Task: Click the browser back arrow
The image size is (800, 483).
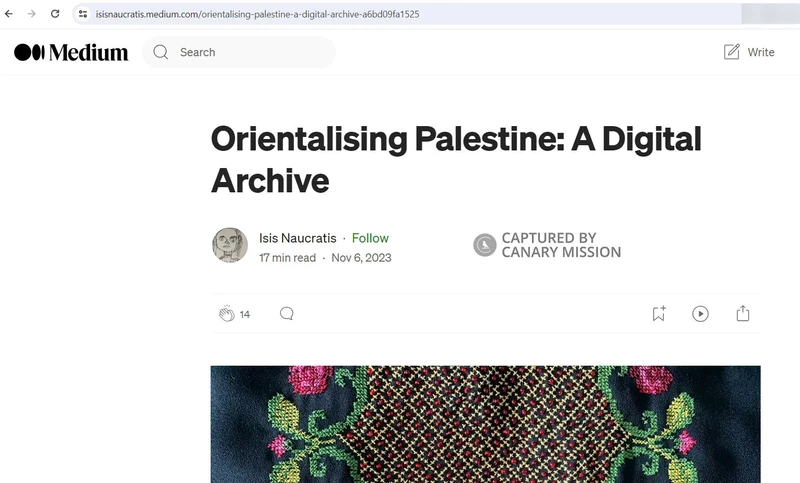Action: [x=9, y=14]
